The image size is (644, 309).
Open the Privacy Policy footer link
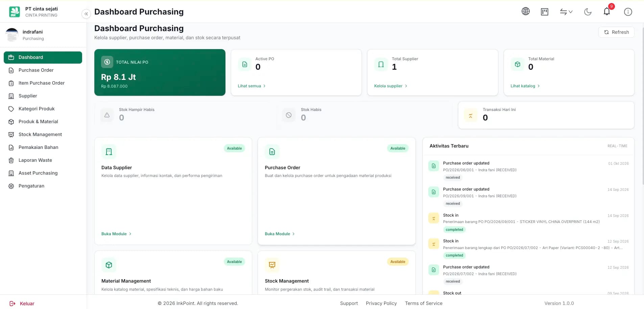pyautogui.click(x=381, y=303)
